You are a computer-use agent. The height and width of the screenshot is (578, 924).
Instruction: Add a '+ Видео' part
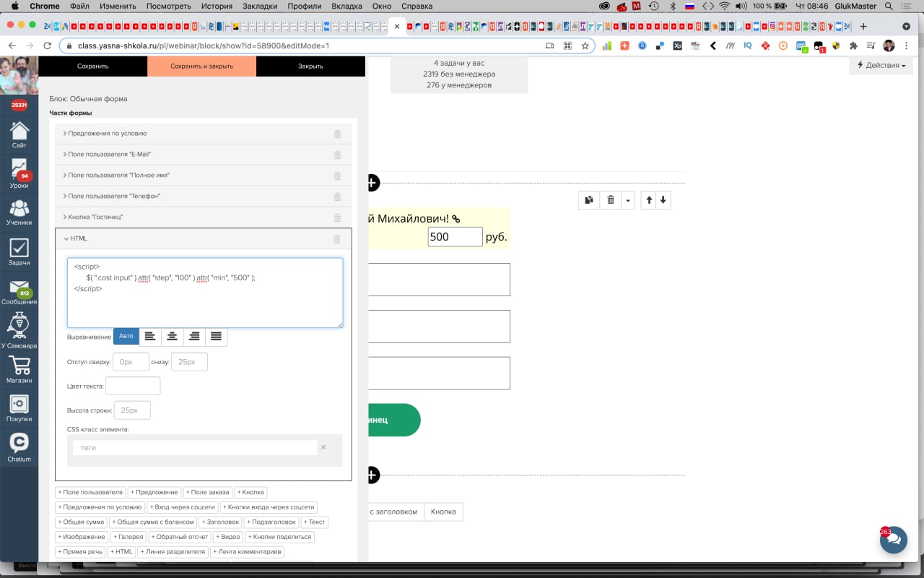tap(228, 536)
